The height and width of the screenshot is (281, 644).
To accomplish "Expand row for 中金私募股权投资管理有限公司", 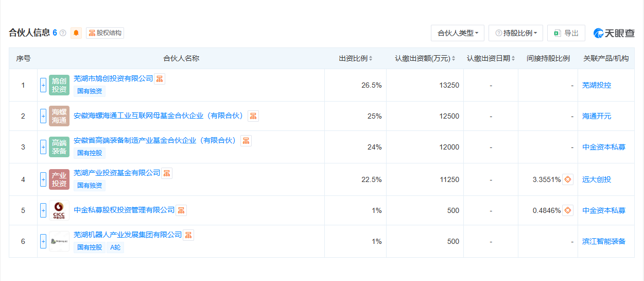I will (x=43, y=210).
